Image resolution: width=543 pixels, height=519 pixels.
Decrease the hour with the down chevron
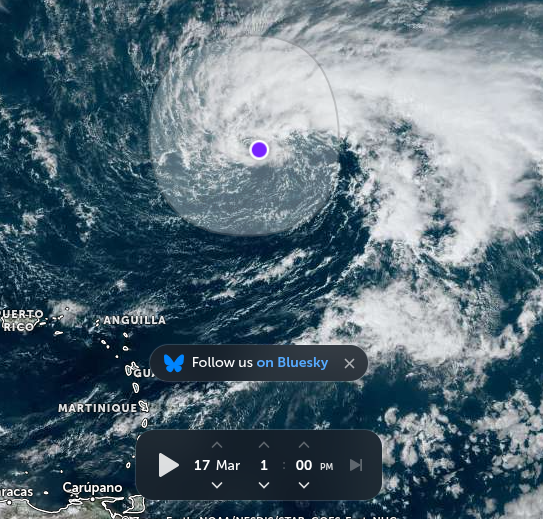(264, 485)
